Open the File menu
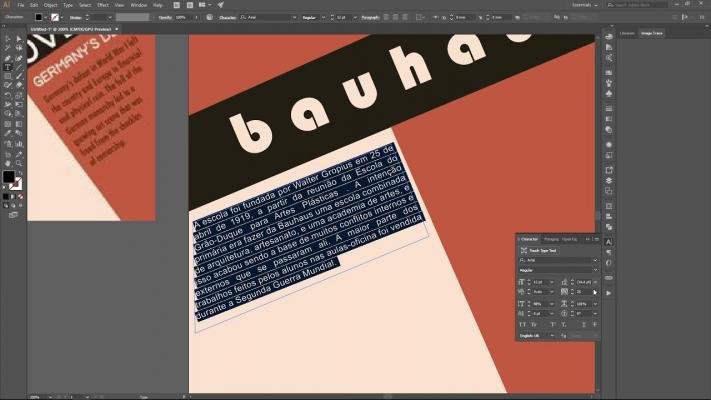Viewport: 711px width, 400px height. click(20, 5)
